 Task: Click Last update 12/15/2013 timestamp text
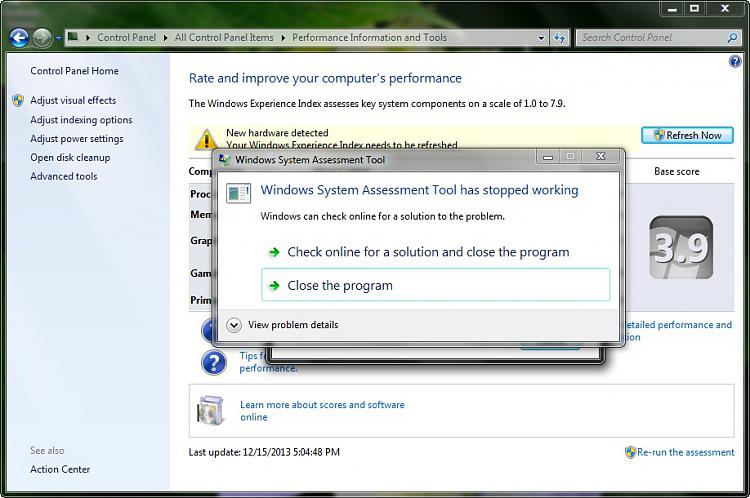click(264, 452)
